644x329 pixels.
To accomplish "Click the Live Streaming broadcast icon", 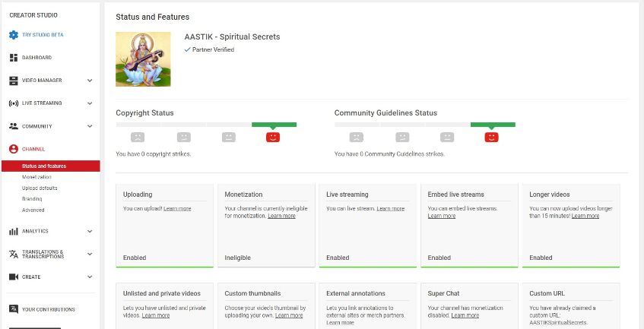I will pyautogui.click(x=14, y=103).
